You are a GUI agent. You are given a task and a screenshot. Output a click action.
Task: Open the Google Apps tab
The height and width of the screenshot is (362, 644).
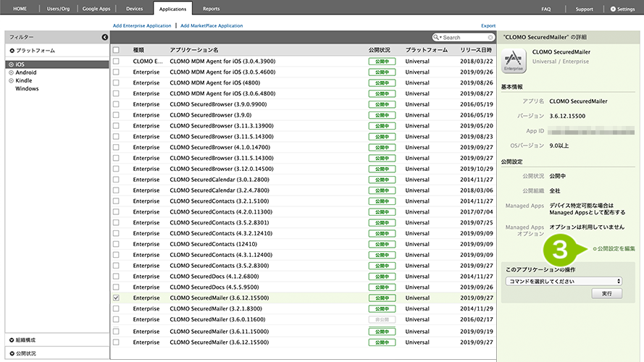pos(96,9)
